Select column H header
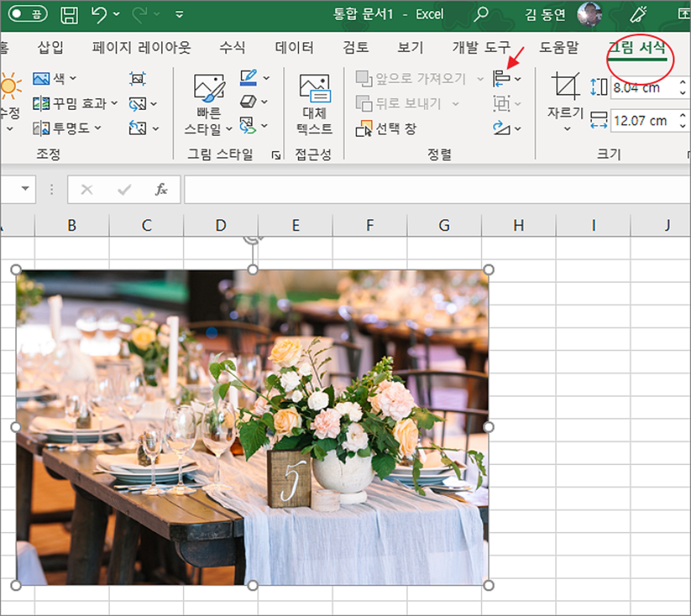The height and width of the screenshot is (616, 691). coord(519,226)
